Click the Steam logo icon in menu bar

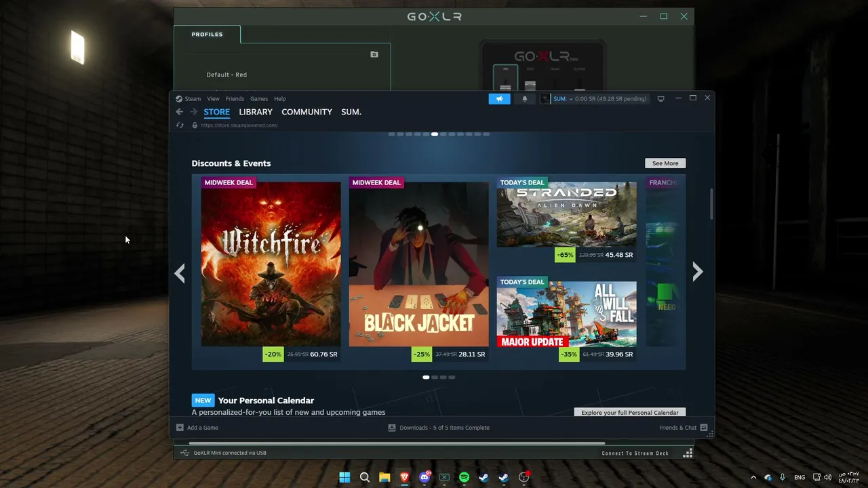(179, 99)
